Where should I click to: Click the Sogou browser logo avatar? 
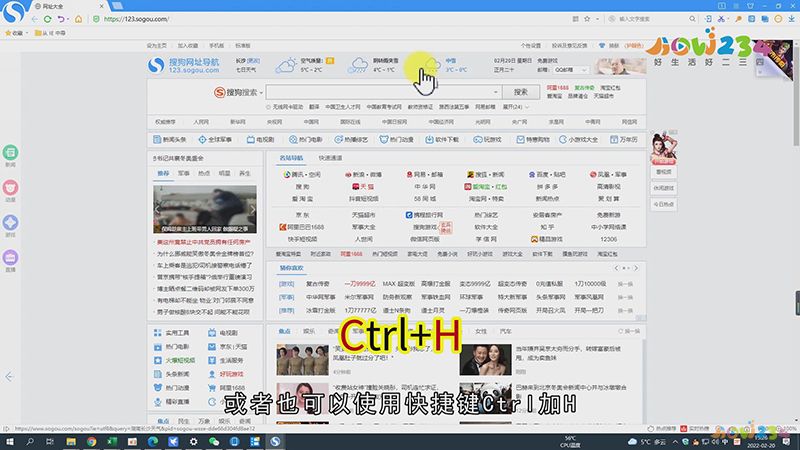[x=13, y=11]
